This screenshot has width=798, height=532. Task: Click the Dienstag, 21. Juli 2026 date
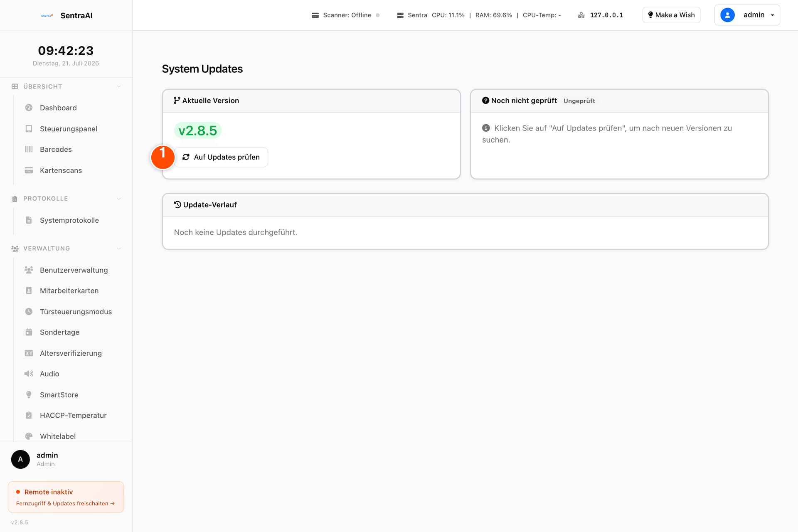click(66, 63)
